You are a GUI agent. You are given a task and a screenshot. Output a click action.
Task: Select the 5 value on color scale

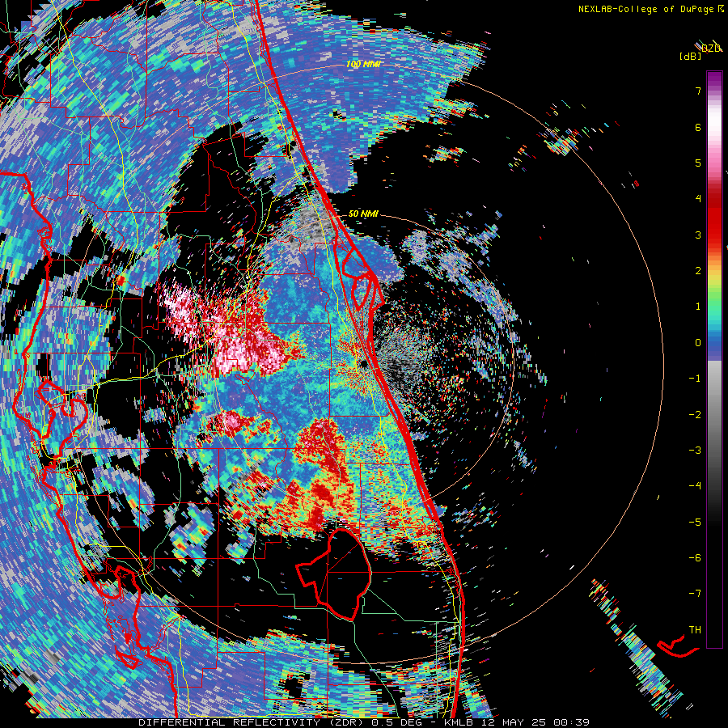(x=698, y=163)
